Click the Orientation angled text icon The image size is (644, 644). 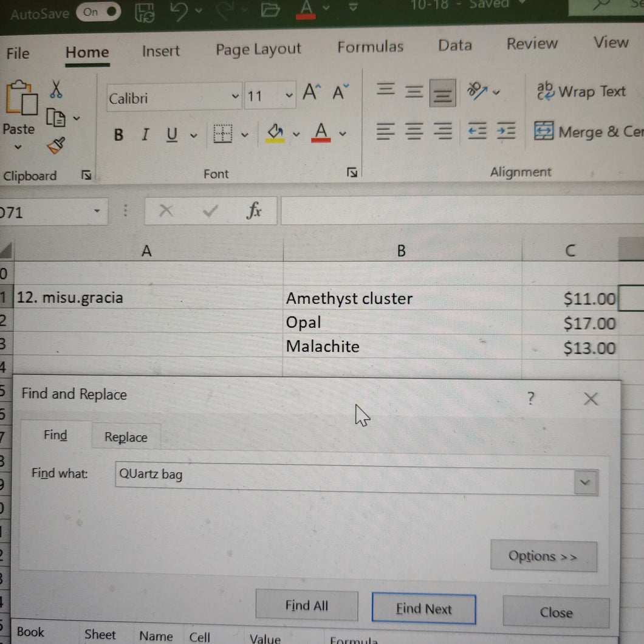point(478,91)
